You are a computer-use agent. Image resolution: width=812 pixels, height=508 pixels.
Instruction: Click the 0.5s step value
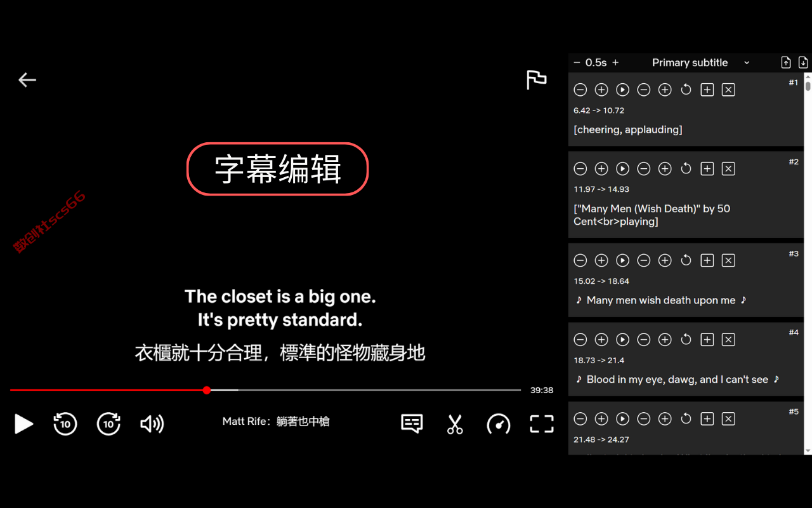(x=596, y=62)
